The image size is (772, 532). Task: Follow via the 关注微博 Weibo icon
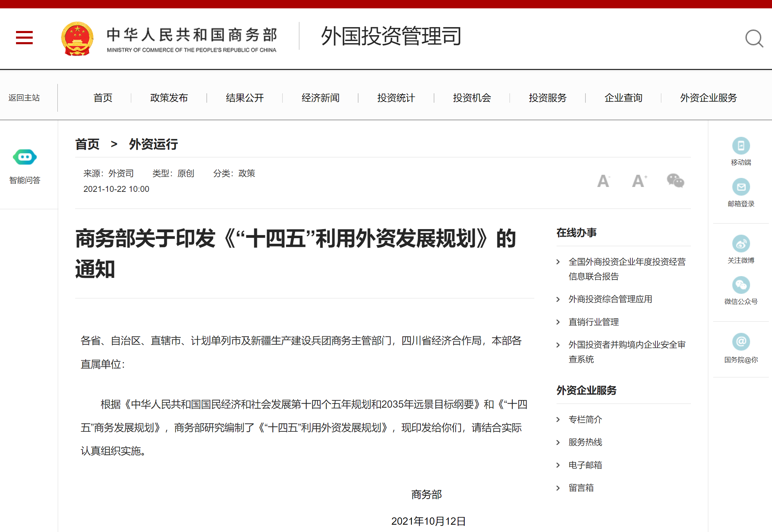click(x=741, y=244)
